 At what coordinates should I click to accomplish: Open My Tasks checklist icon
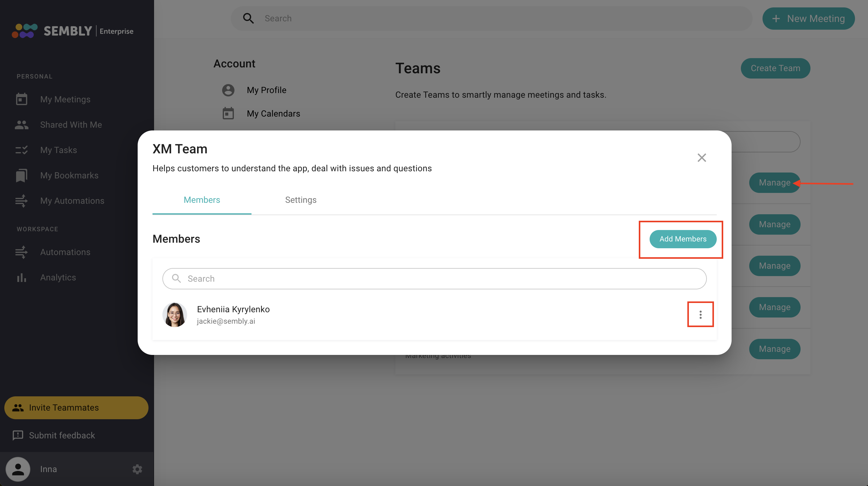pos(22,150)
